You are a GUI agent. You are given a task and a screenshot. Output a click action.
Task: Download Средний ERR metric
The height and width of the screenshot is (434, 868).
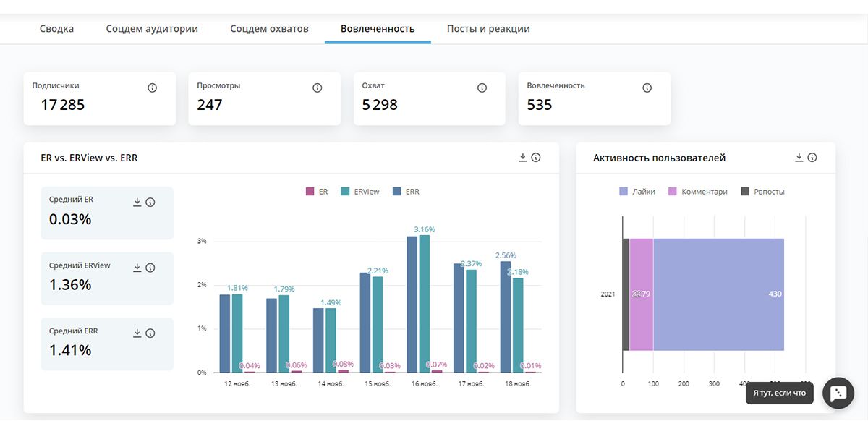137,333
